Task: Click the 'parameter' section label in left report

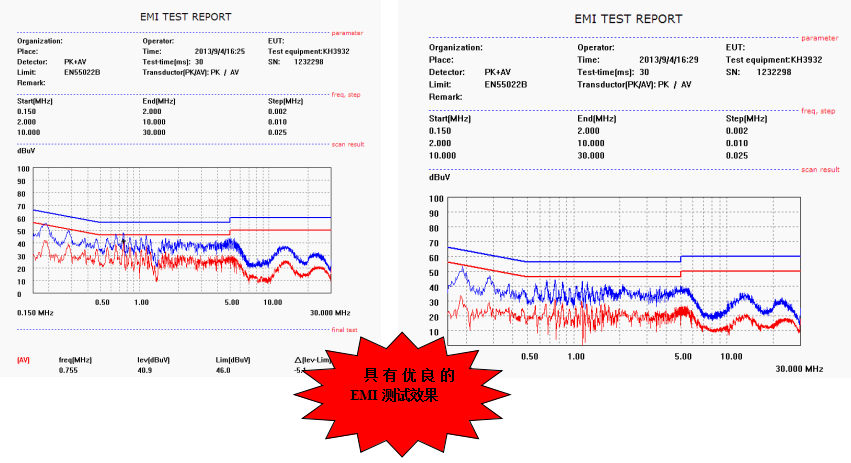Action: click(347, 32)
